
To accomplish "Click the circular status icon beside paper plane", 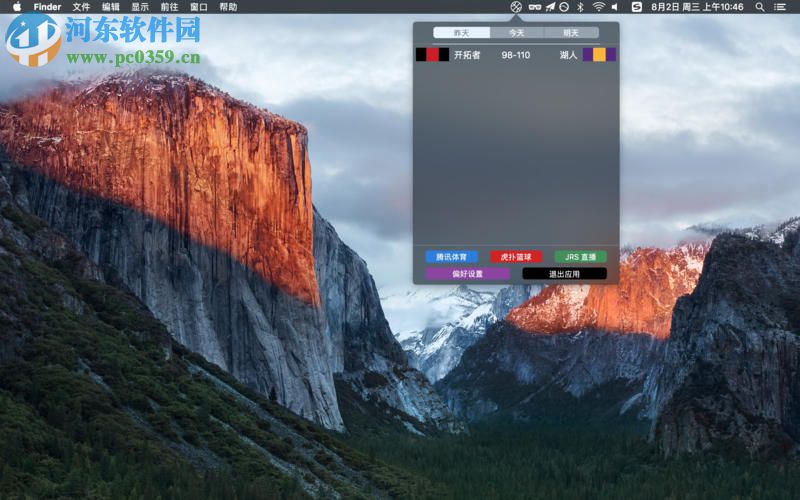I will 564,7.
